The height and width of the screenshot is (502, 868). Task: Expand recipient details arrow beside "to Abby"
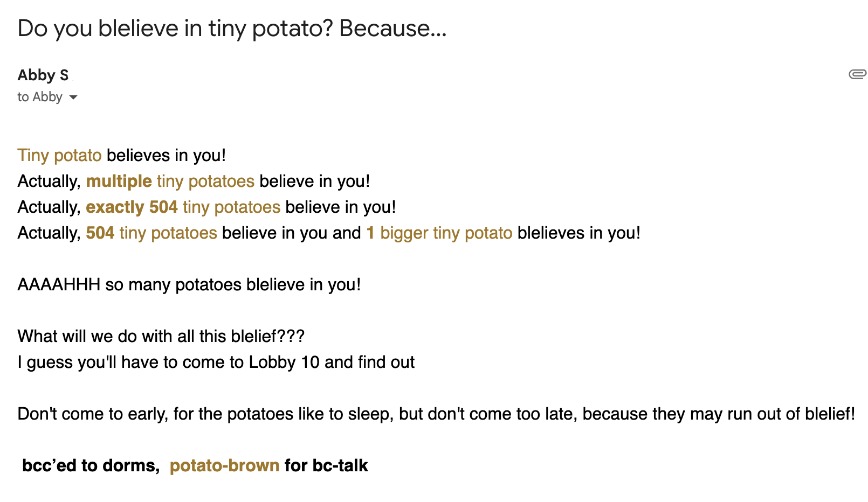(x=73, y=97)
